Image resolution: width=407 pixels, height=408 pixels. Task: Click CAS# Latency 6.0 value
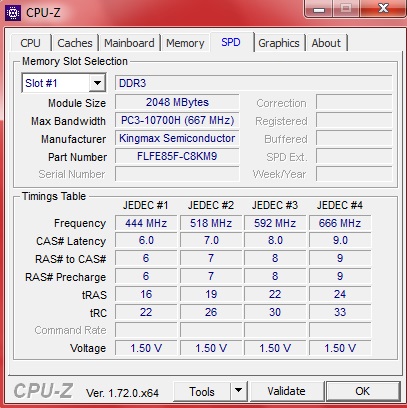click(x=146, y=240)
